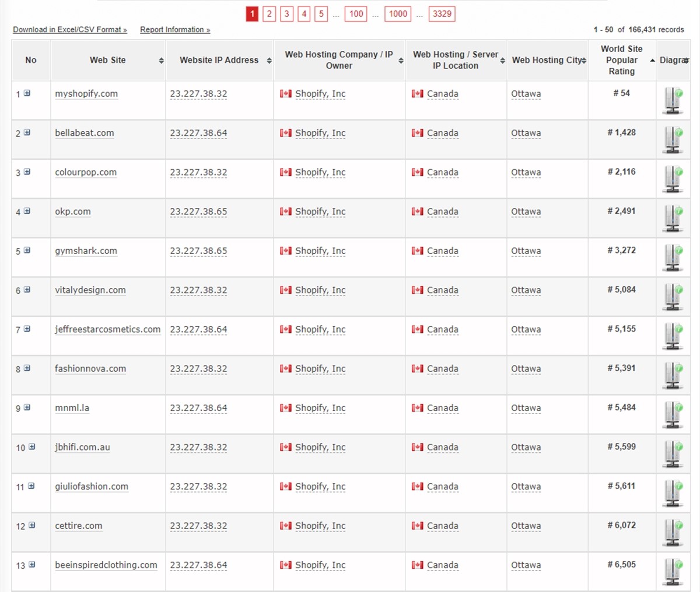Expand row 6 plus icon for vitalydesign.com
The width and height of the screenshot is (700, 592).
[27, 290]
